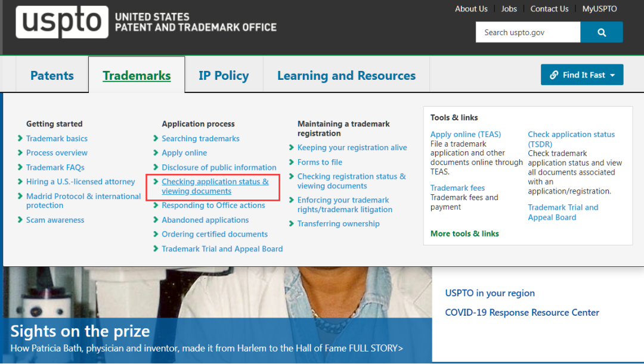Open the FULL STORY about Patricia Bath
The height and width of the screenshot is (364, 644).
376,349
